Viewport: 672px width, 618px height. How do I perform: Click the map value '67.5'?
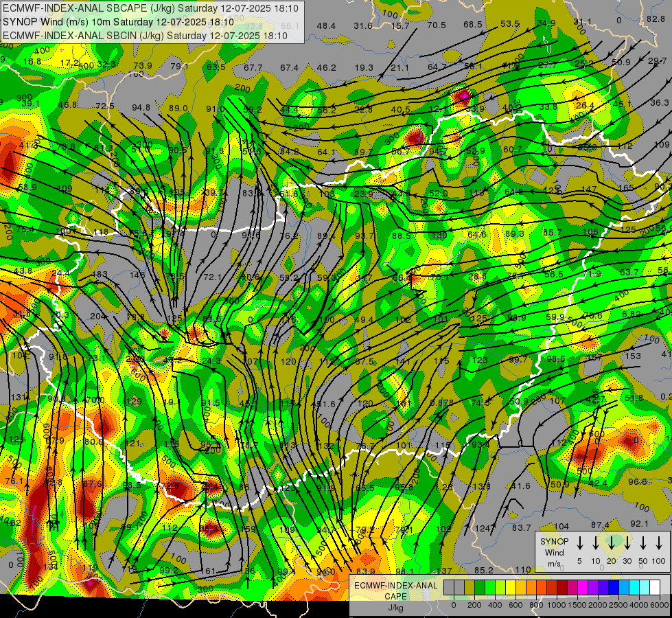point(364,362)
